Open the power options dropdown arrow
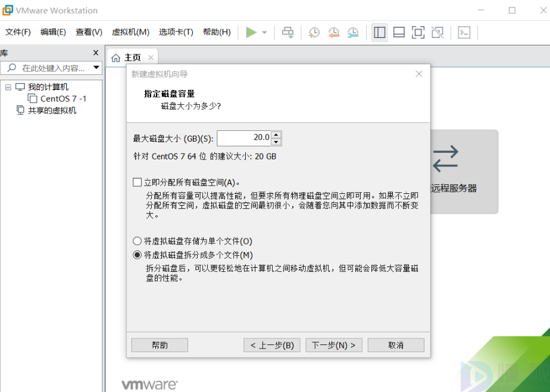 tap(264, 32)
